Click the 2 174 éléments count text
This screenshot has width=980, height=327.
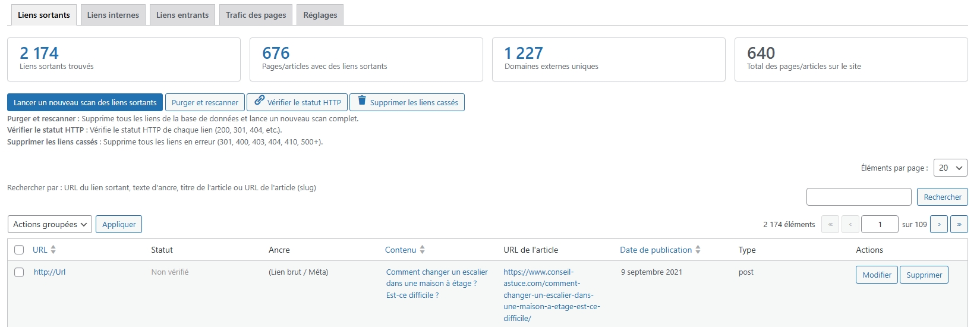pyautogui.click(x=789, y=224)
